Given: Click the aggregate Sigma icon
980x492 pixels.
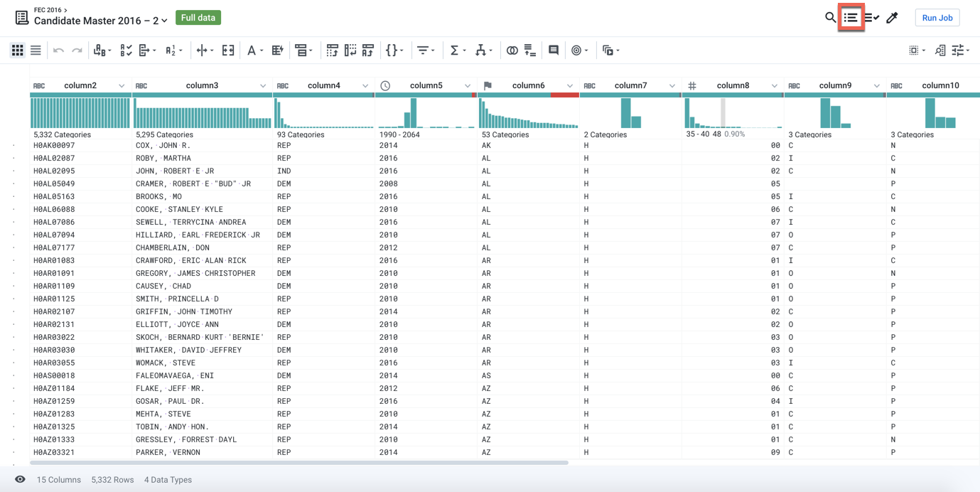Looking at the screenshot, I should point(455,50).
